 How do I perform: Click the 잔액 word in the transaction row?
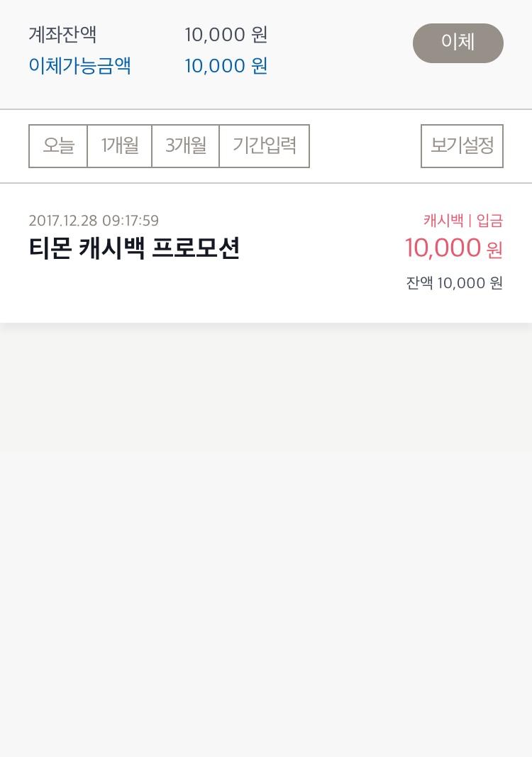(419, 283)
